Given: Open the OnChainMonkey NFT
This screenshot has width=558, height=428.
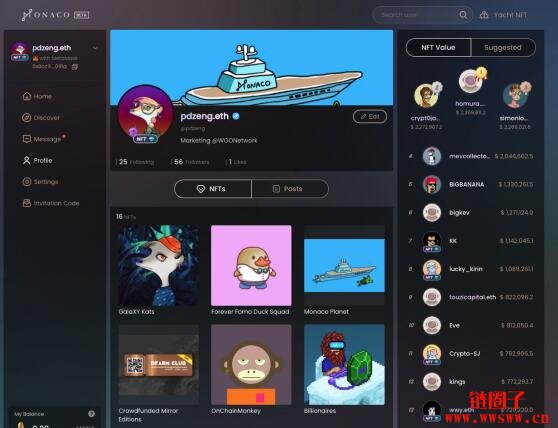Looking at the screenshot, I should tap(251, 365).
